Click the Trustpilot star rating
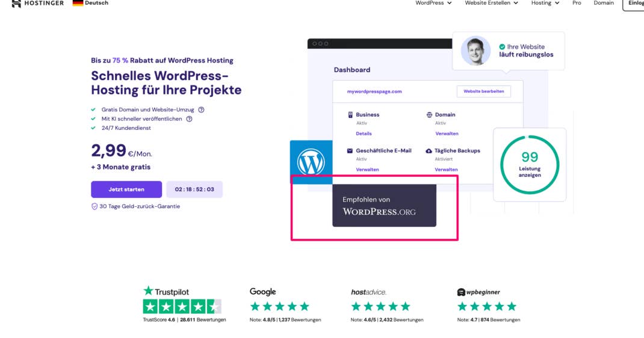The image size is (644, 338). [182, 306]
